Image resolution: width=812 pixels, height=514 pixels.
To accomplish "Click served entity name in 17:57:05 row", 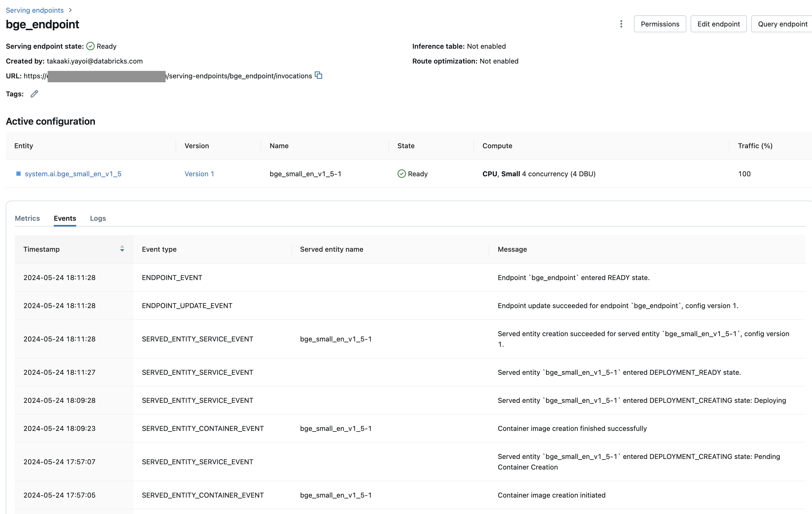I will [336, 495].
